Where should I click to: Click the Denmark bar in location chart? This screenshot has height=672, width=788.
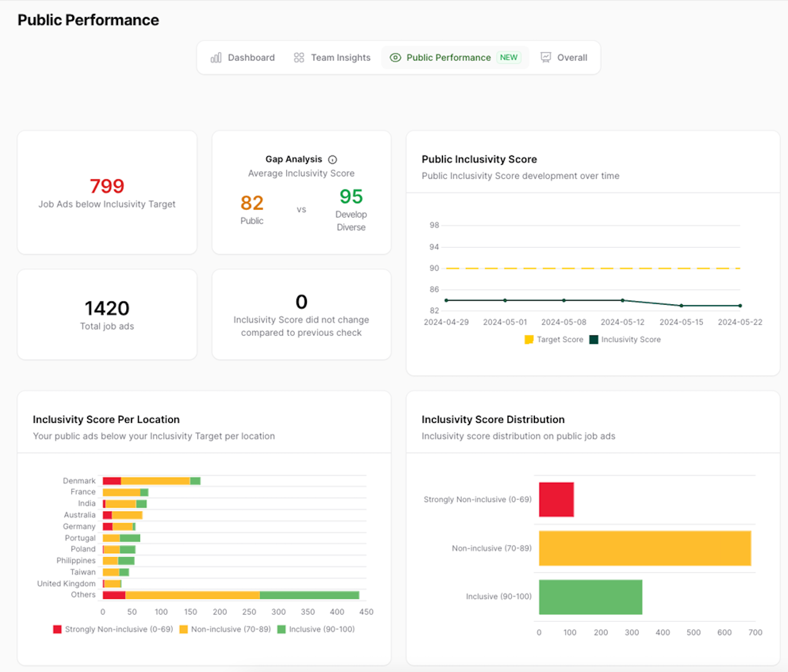click(152, 481)
